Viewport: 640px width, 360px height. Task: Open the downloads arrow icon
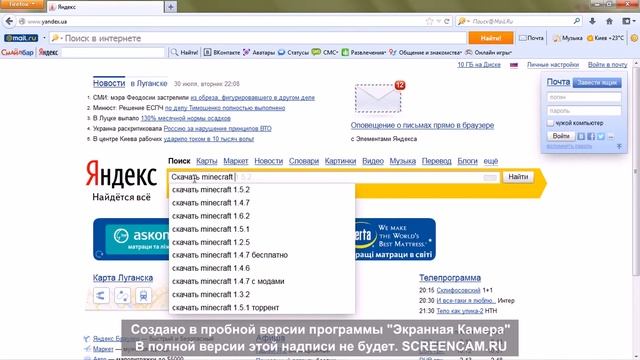592,21
